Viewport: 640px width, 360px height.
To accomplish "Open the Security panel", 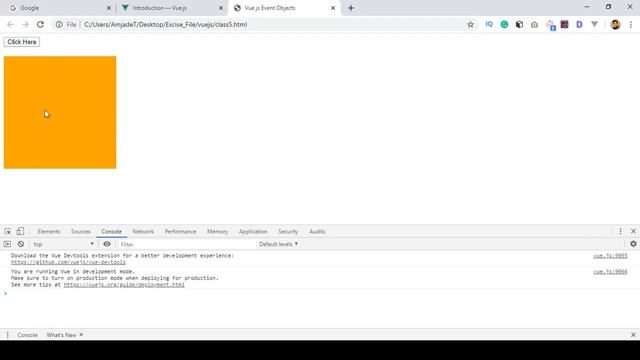I will 288,231.
